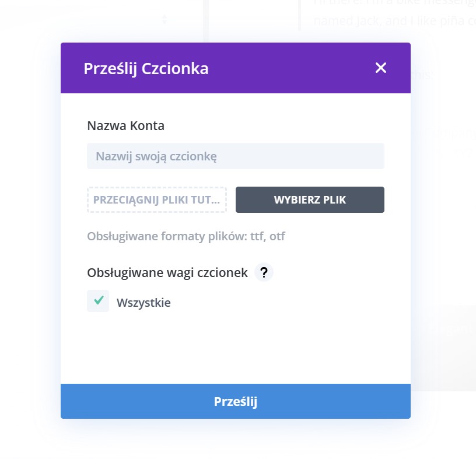The height and width of the screenshot is (459, 476).
Task: Close the Prześlij Czcionka dialog
Action: (381, 68)
